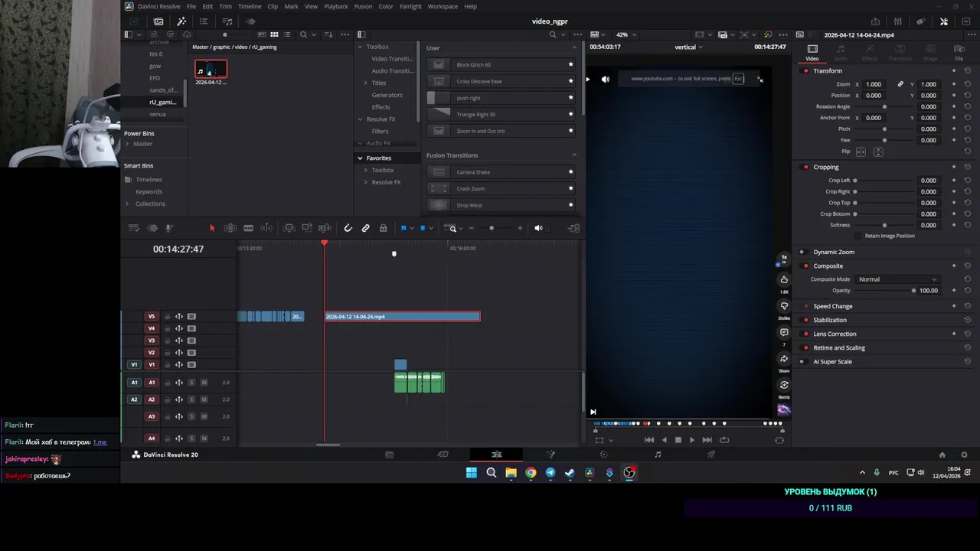The width and height of the screenshot is (980, 551).
Task: Add keyframe for Zoom parameter
Action: point(954,84)
